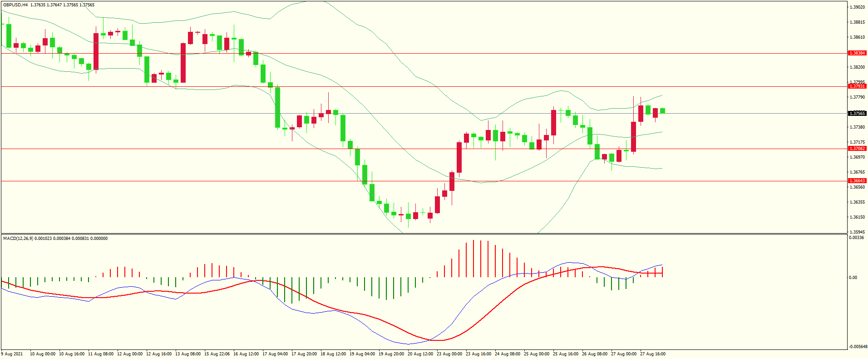Click the 26 Aug 08:00 time label

pos(595,354)
